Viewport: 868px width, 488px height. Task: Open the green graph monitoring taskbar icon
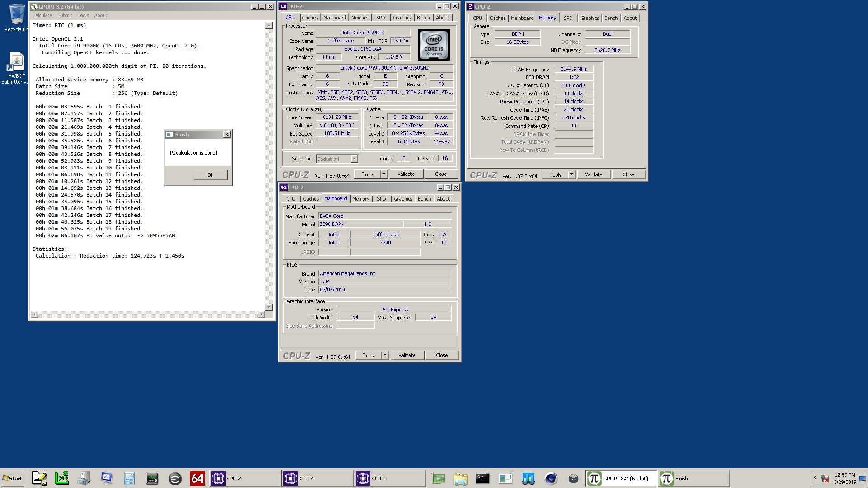(152, 479)
